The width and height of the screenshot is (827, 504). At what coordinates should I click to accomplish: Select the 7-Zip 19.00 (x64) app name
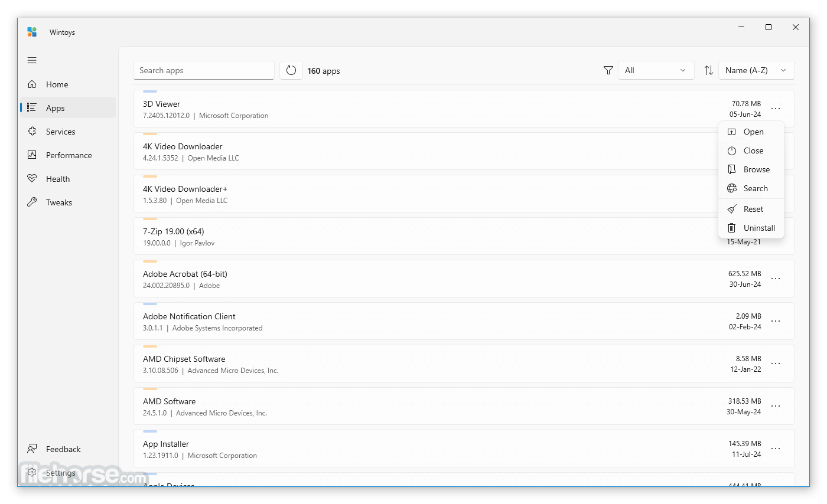click(x=174, y=231)
